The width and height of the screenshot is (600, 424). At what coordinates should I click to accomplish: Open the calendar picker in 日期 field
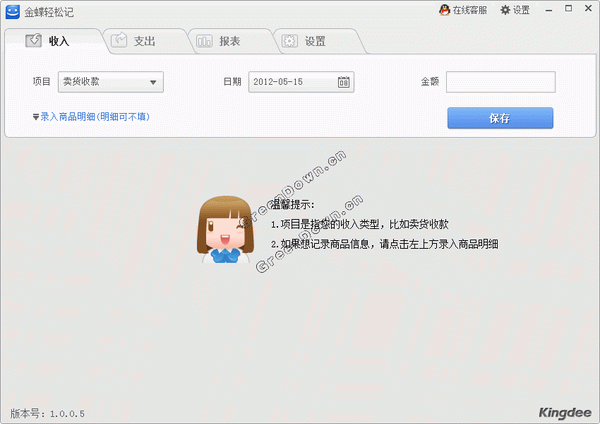[344, 82]
